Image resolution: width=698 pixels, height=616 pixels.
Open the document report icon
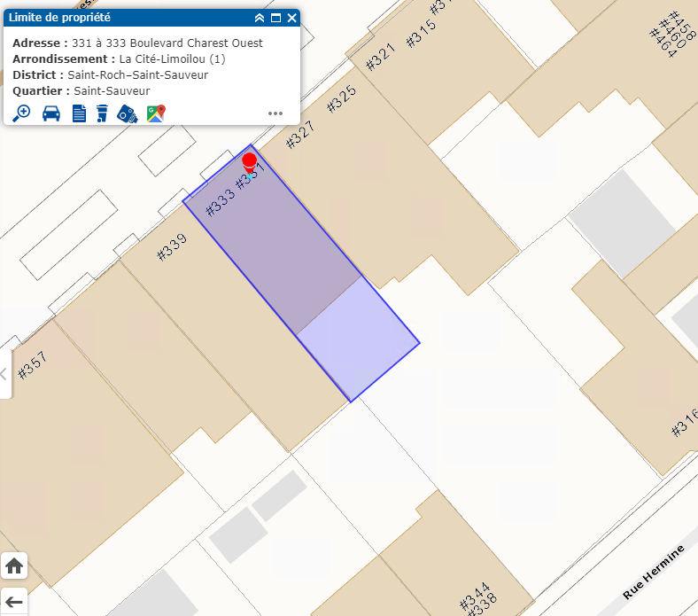(79, 113)
